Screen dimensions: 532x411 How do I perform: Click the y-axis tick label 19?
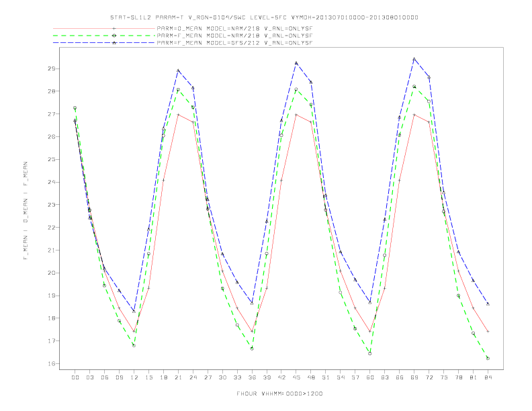52,295
